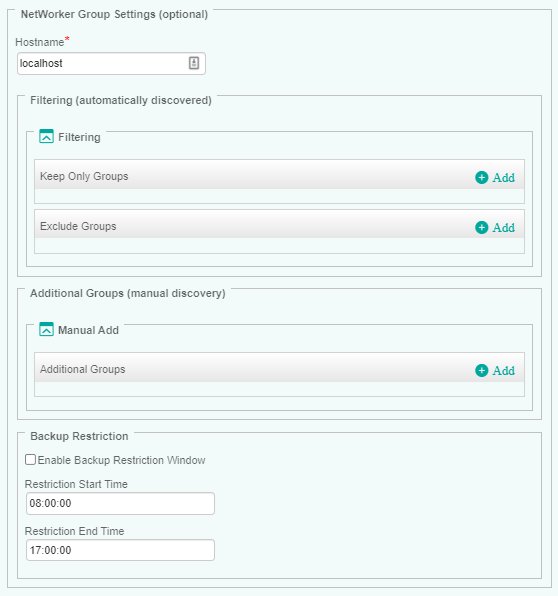
Task: Click Additional Groups (manual discovery) title
Action: coord(128,293)
